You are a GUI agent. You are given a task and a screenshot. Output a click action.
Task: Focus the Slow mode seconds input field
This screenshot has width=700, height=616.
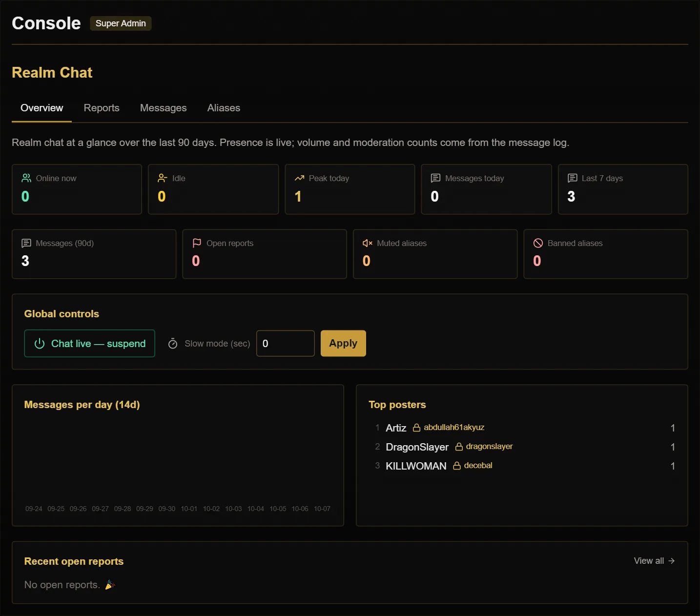tap(286, 344)
